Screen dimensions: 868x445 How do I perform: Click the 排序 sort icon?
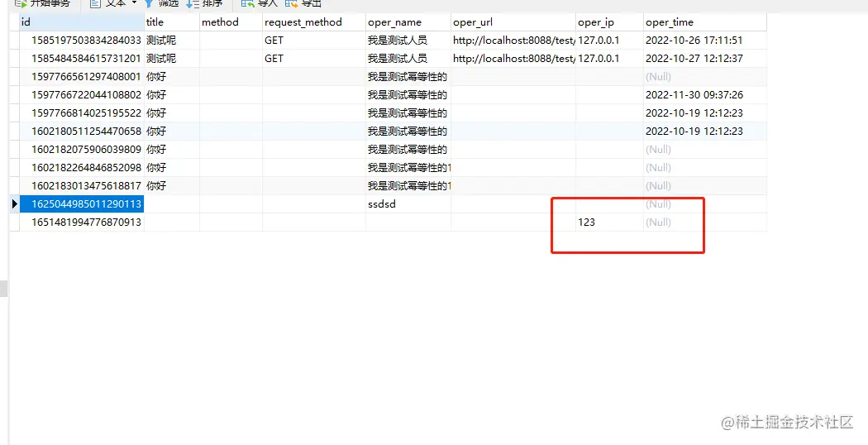[x=192, y=3]
